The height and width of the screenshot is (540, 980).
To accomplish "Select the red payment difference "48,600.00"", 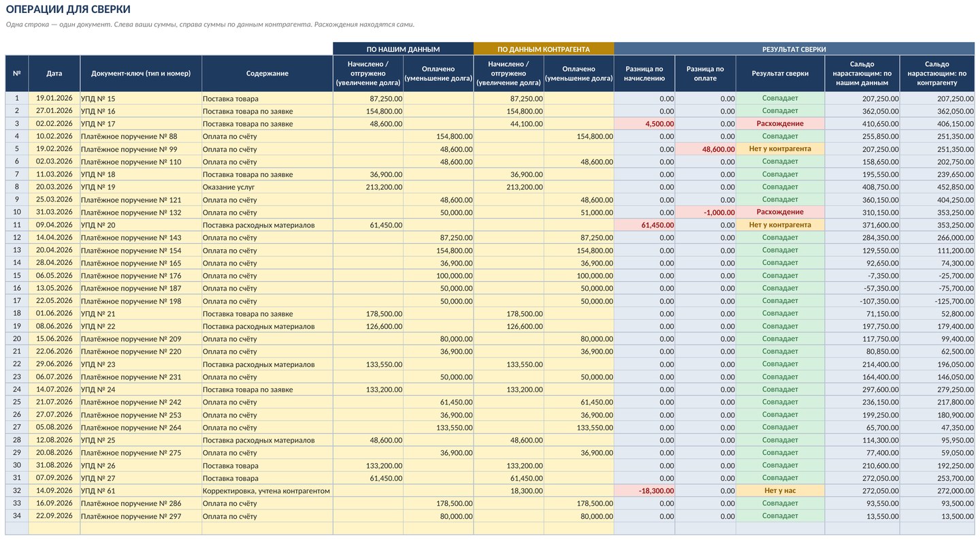I will pyautogui.click(x=705, y=149).
